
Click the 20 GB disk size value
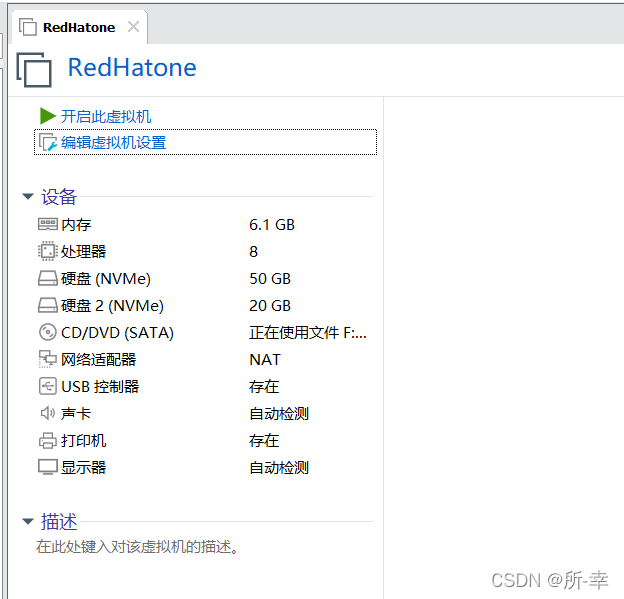[x=270, y=305]
